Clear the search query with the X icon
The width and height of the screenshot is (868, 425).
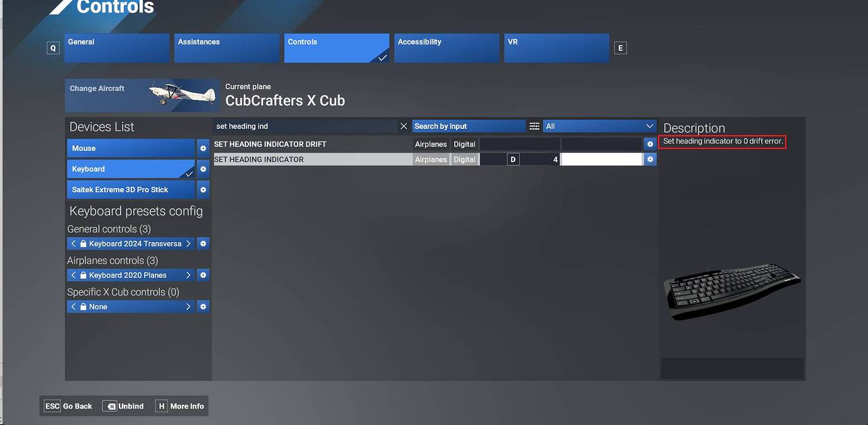coord(404,126)
